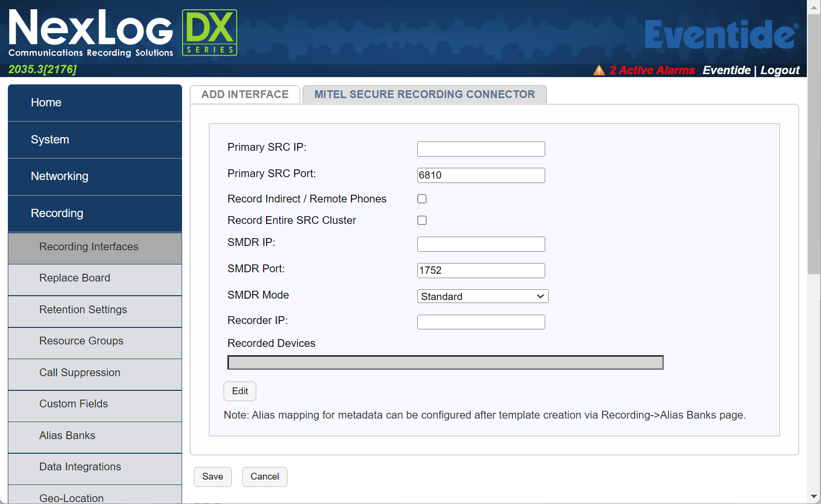Viewport: 821px width, 504px height.
Task: Open the SMDR Mode dropdown
Action: [x=482, y=296]
